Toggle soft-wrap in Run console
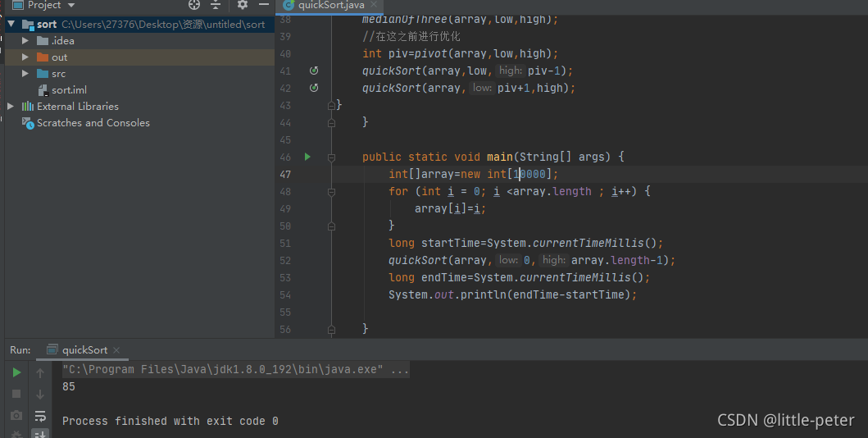This screenshot has height=438, width=868. pyautogui.click(x=40, y=416)
